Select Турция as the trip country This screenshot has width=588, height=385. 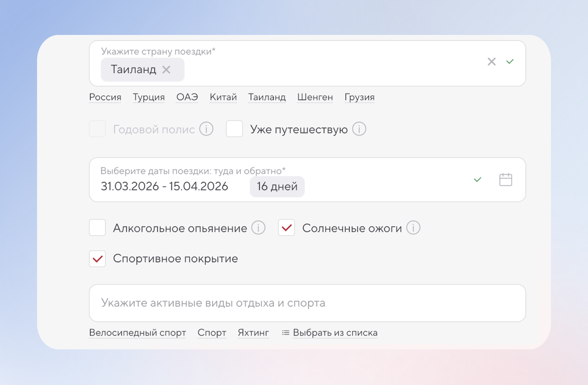(x=148, y=97)
